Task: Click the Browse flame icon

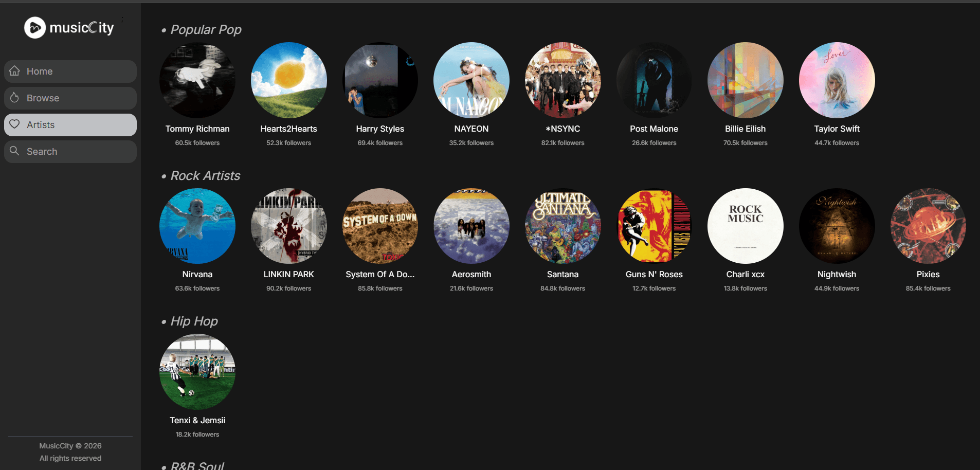Action: [14, 98]
